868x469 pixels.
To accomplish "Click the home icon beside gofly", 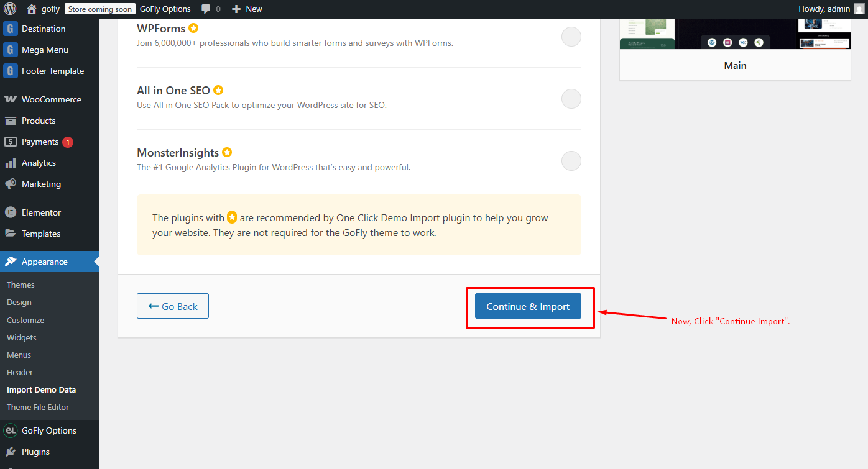I will pos(32,9).
